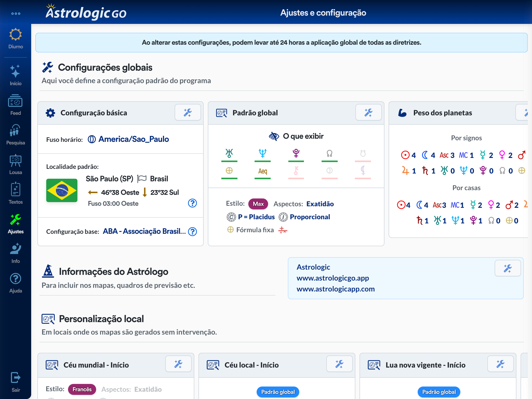Toggle North Node display in O que exibir

pyautogui.click(x=330, y=155)
